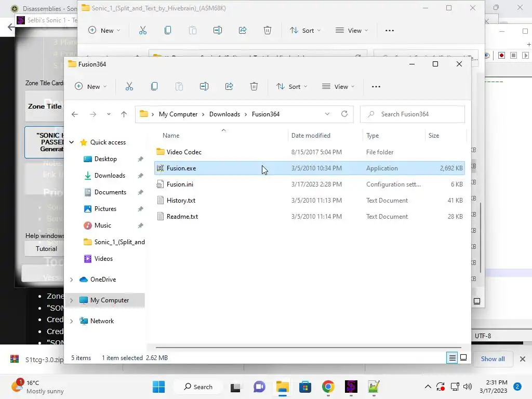Select History.txt file

click(x=310, y=201)
